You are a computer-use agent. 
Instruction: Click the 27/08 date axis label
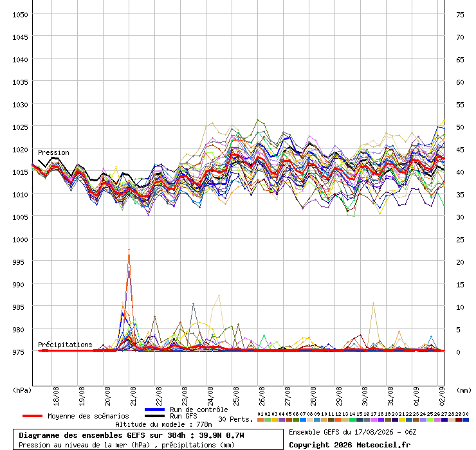point(288,396)
